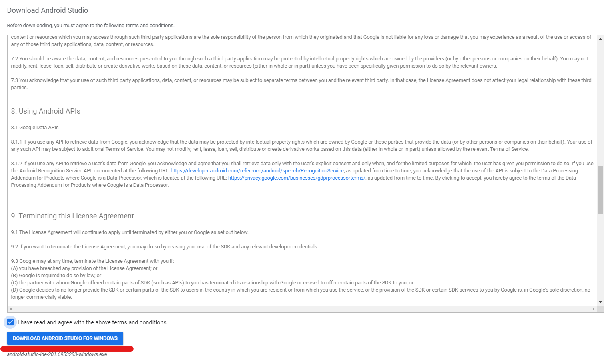The width and height of the screenshot is (610, 364).
Task: Click the 'I have read and agree' label
Action: point(92,322)
